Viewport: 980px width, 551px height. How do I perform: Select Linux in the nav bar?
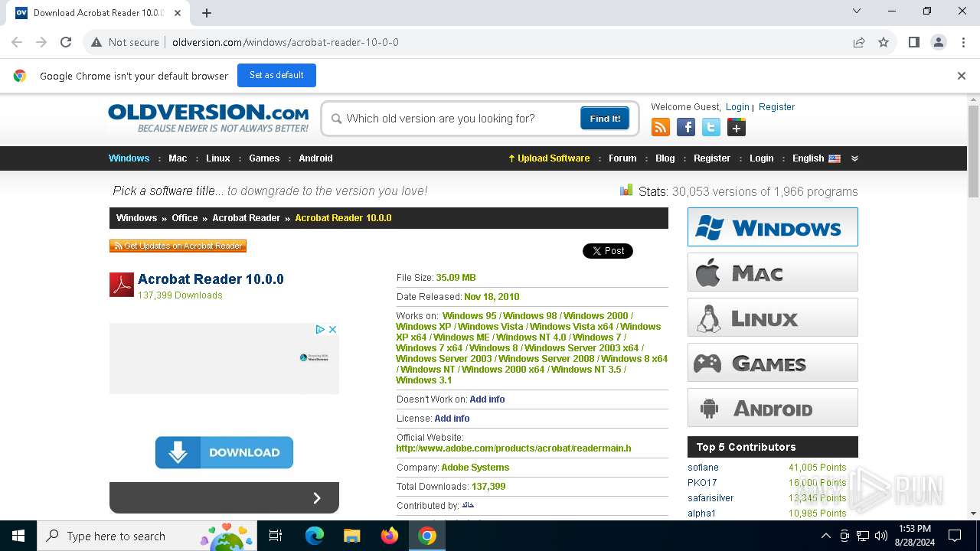(x=218, y=158)
